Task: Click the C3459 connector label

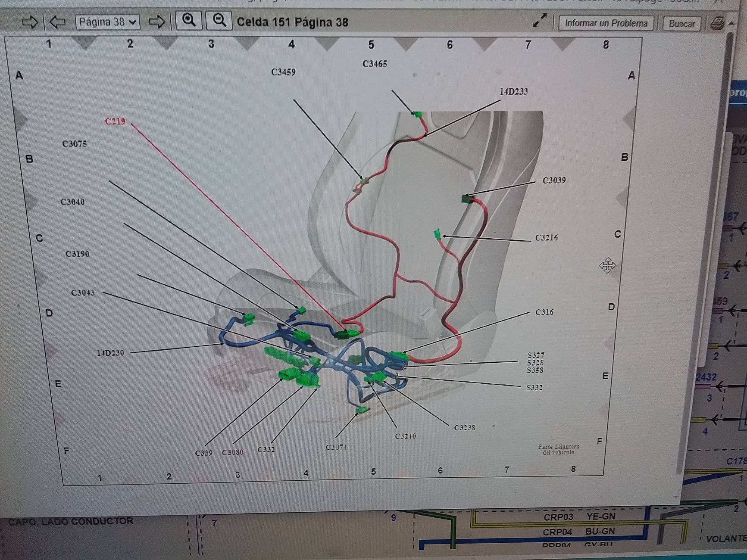Action: click(283, 72)
